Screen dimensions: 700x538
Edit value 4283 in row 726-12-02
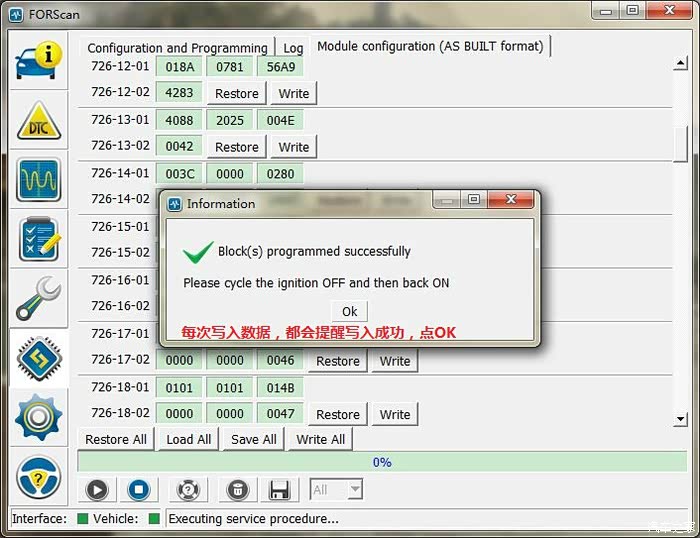point(179,92)
